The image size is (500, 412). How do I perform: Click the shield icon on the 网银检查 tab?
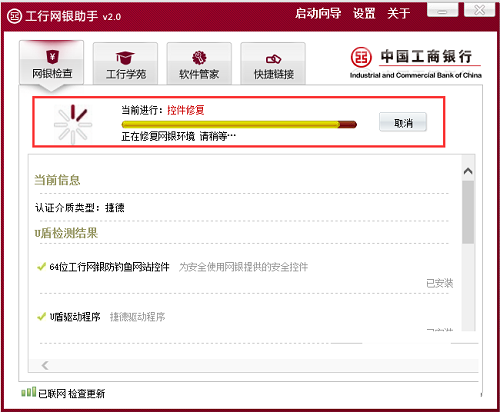(x=52, y=57)
